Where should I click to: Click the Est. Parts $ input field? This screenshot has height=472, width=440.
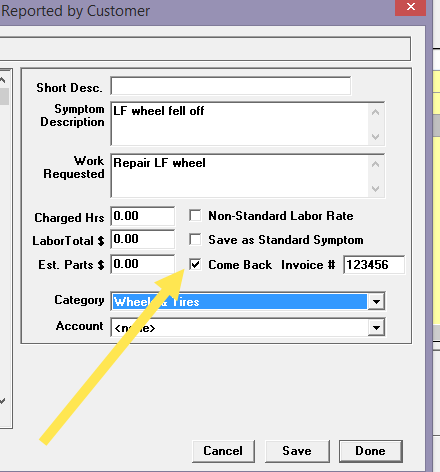(x=143, y=264)
